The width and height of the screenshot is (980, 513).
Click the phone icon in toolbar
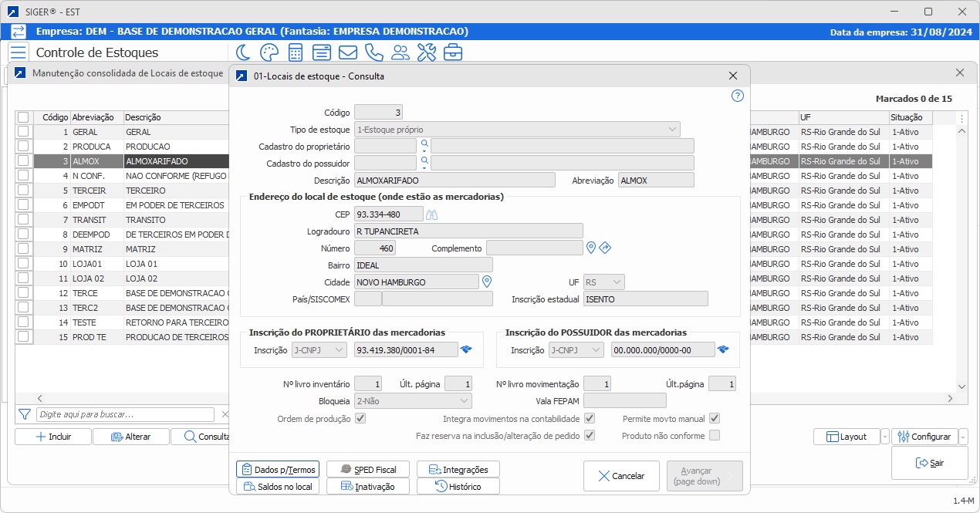373,52
